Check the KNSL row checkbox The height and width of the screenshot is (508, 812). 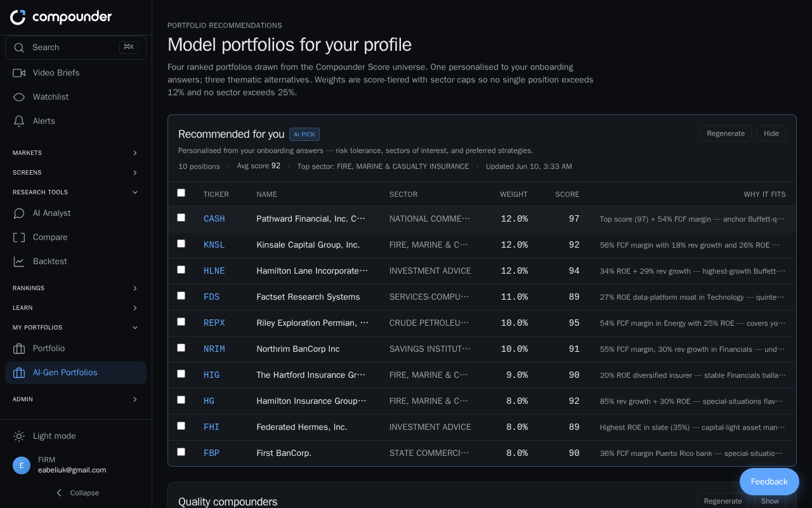[x=181, y=244]
